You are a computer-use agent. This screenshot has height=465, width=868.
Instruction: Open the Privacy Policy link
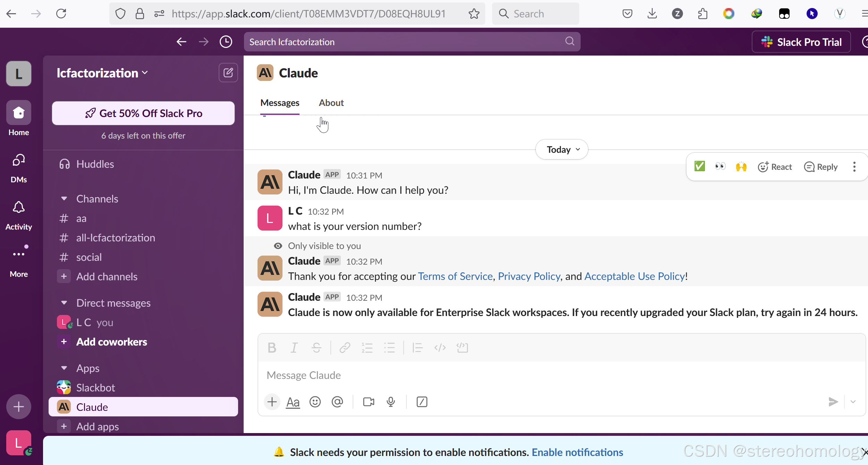coord(529,276)
